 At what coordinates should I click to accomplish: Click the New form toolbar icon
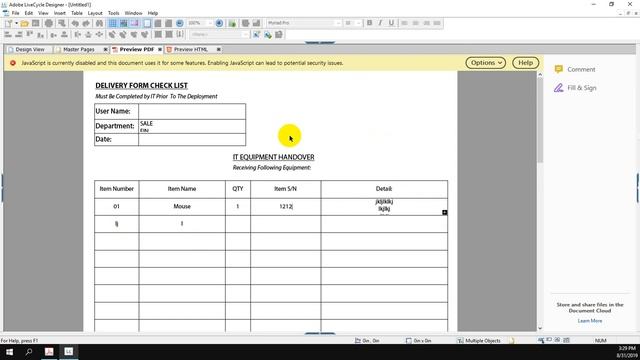[9, 23]
